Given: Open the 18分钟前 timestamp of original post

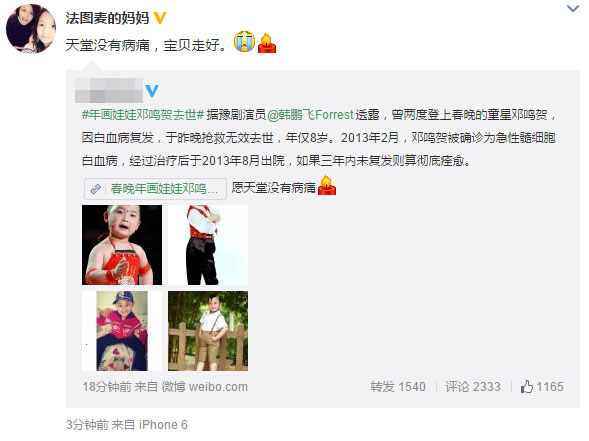Looking at the screenshot, I should tap(107, 387).
